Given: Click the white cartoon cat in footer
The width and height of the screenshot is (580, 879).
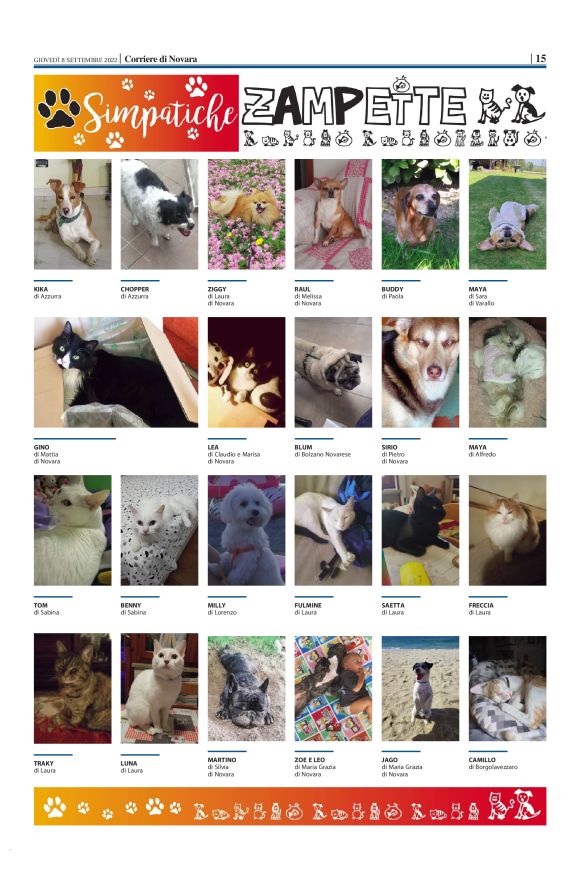Looking at the screenshot, I should pyautogui.click(x=499, y=806).
